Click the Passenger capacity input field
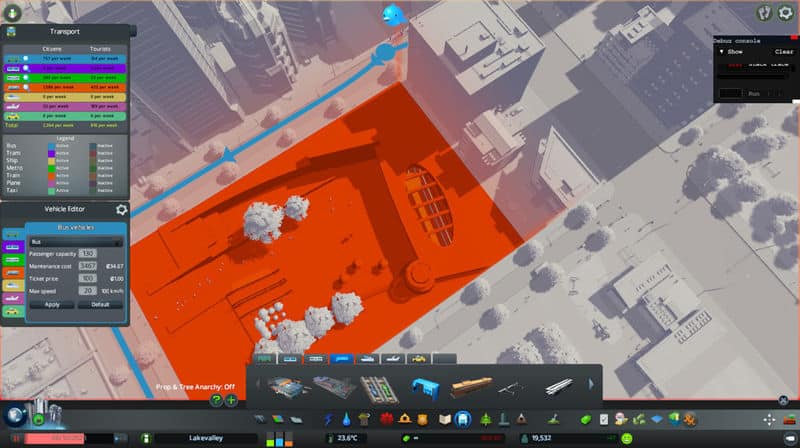Image resolution: width=800 pixels, height=448 pixels. click(x=87, y=253)
